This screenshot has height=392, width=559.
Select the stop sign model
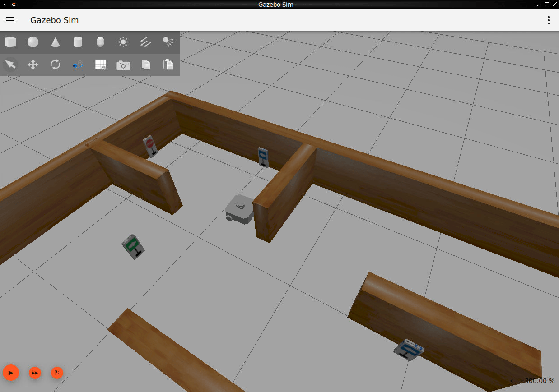(151, 146)
